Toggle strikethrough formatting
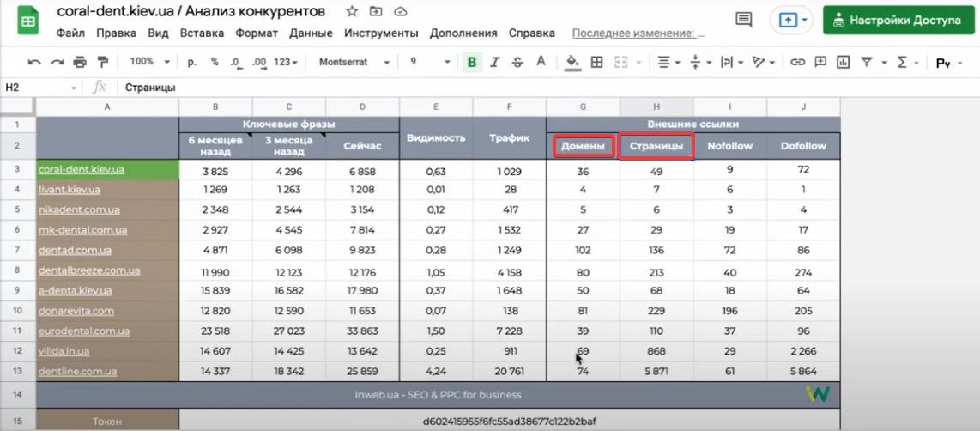This screenshot has width=980, height=431. (x=517, y=62)
